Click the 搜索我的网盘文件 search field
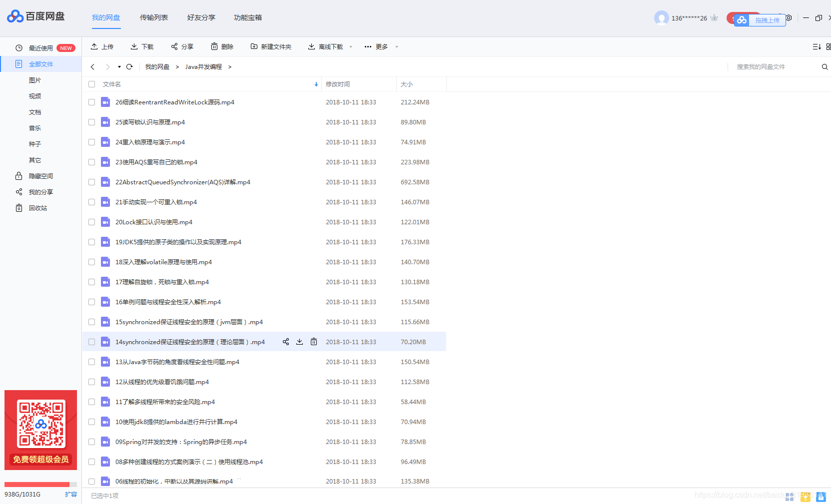Viewport: 831px width, 504px height. click(x=775, y=67)
